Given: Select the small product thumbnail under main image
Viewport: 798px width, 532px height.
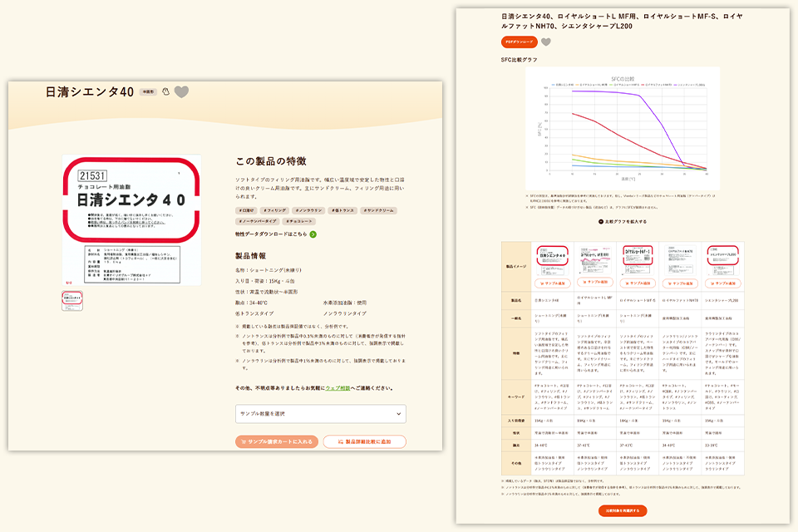Looking at the screenshot, I should click(71, 300).
